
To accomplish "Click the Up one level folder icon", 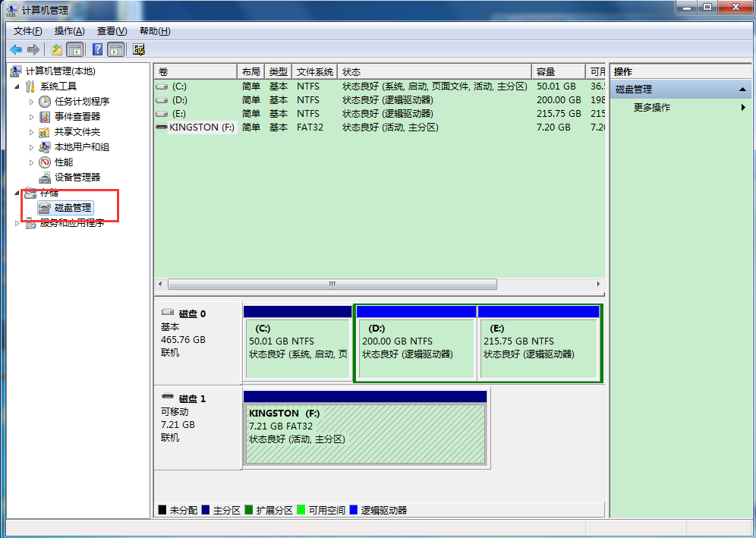I will [x=57, y=49].
